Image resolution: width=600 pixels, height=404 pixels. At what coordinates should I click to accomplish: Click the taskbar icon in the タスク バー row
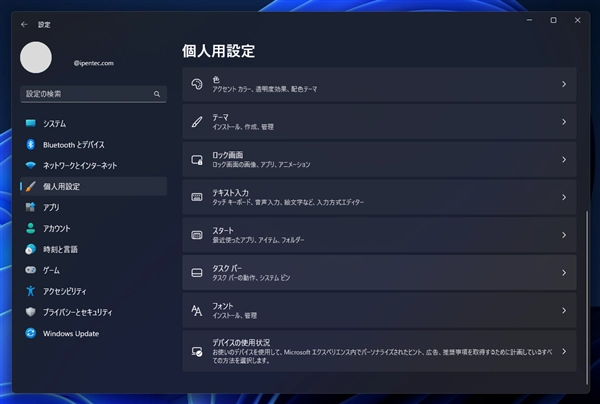tap(197, 273)
